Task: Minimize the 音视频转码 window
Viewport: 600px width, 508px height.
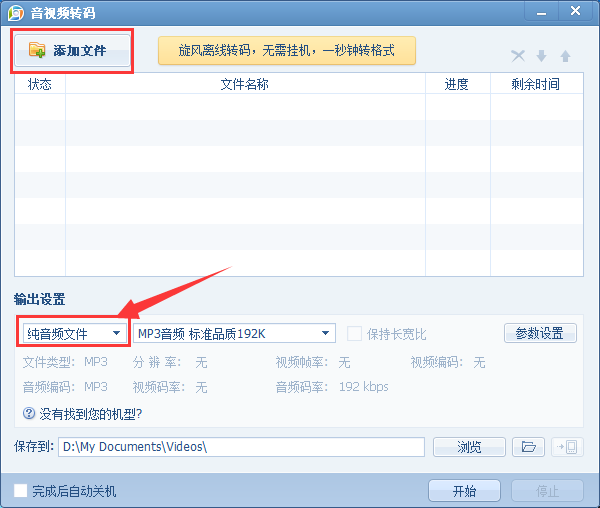Action: tap(541, 12)
